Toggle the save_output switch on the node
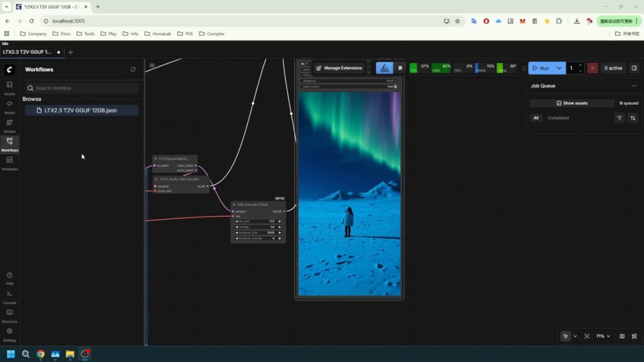The height and width of the screenshot is (362, 644). [395, 86]
